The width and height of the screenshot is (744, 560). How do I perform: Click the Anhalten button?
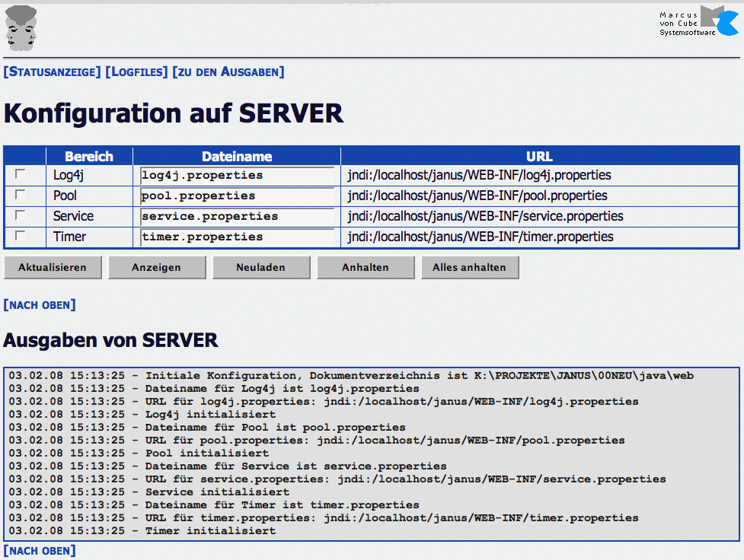(366, 267)
